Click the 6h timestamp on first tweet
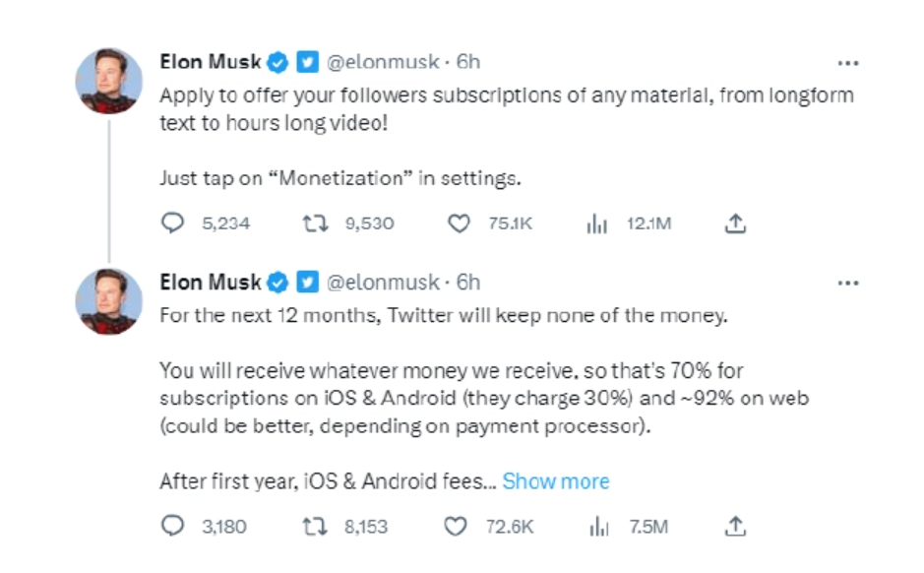924x573 pixels. pos(468,62)
